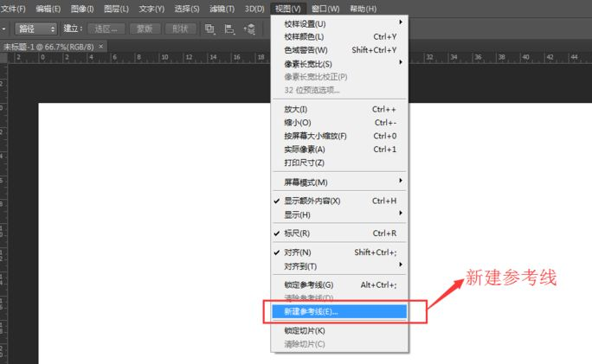This screenshot has height=364, width=592.
Task: Select 实际像素(A) menu item
Action: [339, 150]
